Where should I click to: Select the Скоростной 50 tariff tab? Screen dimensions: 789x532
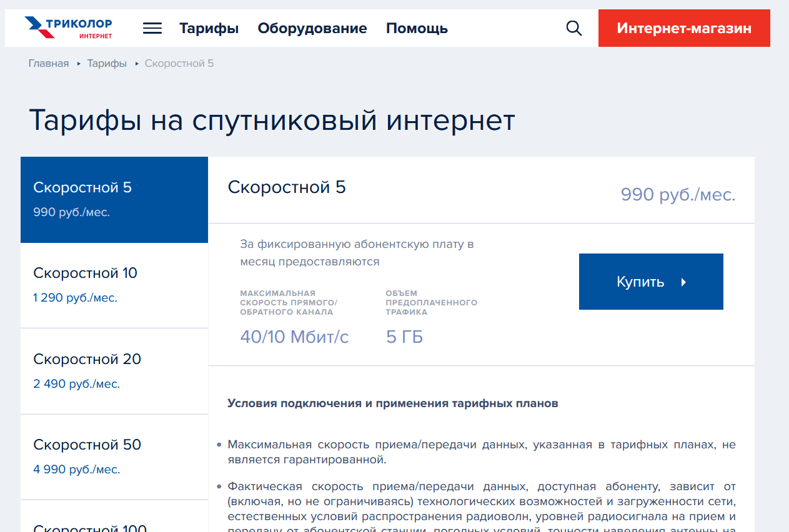pyautogui.click(x=114, y=457)
